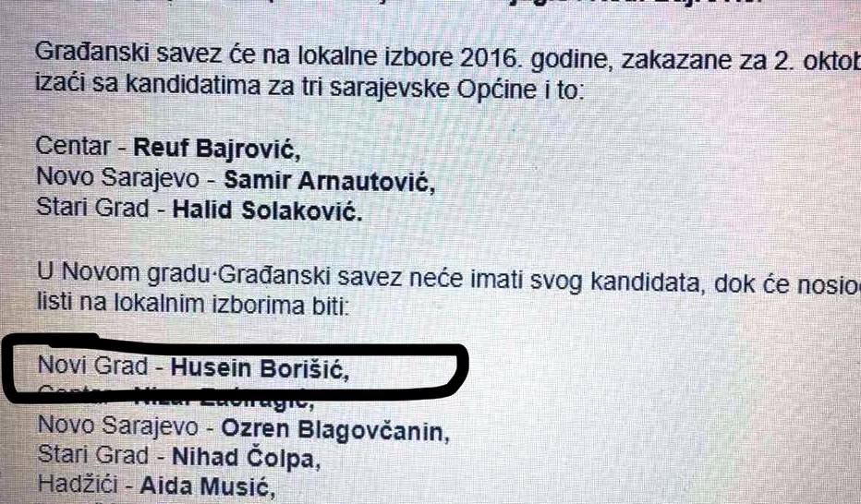The height and width of the screenshot is (504, 861).
Task: Click the word Centar in first list
Action: (73, 147)
